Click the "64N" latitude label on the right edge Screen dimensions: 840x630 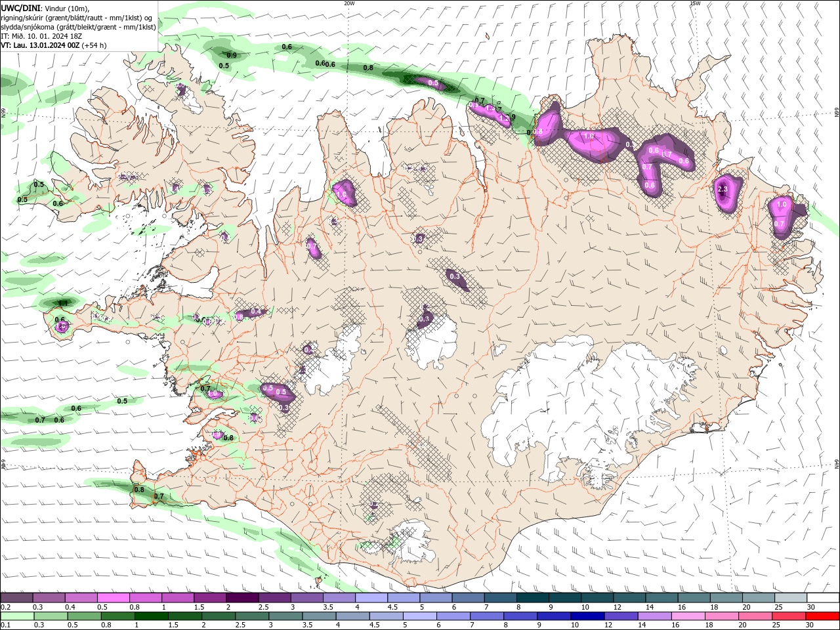point(837,463)
